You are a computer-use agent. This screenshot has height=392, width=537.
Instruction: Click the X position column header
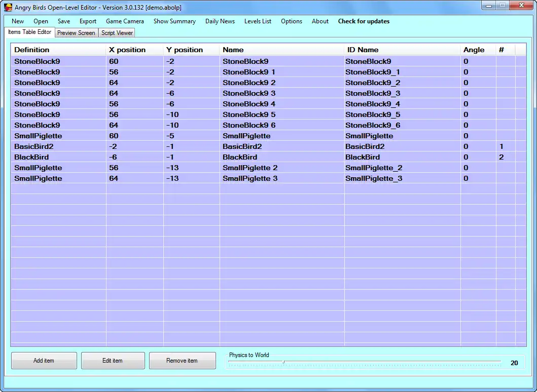tap(134, 50)
